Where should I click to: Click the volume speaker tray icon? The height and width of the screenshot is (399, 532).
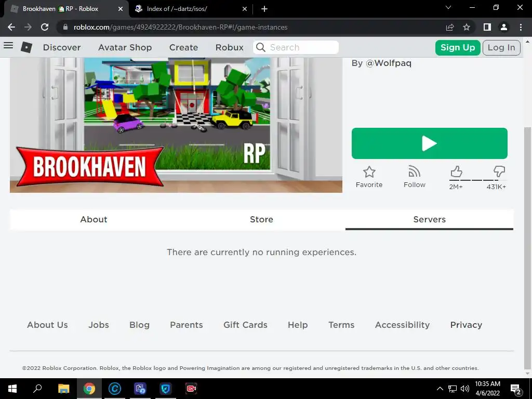click(x=465, y=389)
